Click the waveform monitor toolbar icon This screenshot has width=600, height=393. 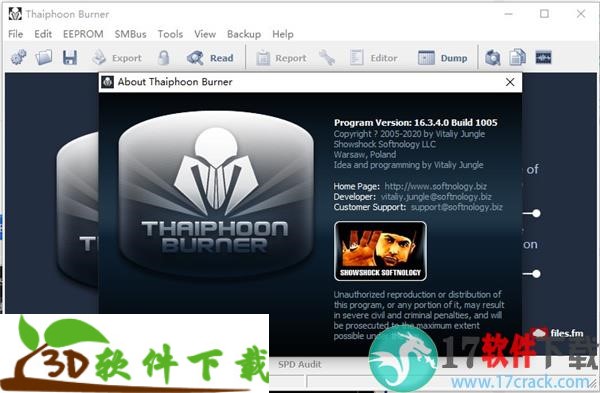point(543,58)
